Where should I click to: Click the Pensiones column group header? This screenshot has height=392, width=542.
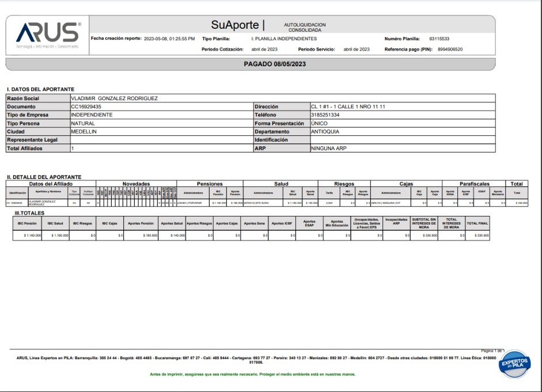209,184
